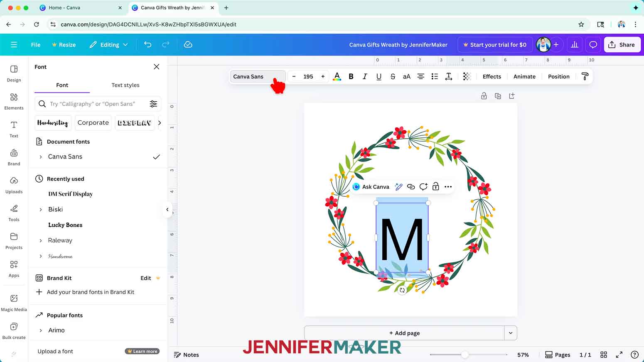Expand Raleway font variants
Viewport: 644px width, 362px height.
pos(40,241)
